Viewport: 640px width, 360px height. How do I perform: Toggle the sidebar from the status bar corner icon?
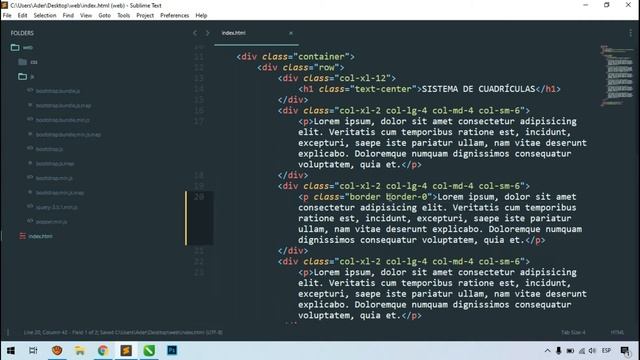click(8, 332)
